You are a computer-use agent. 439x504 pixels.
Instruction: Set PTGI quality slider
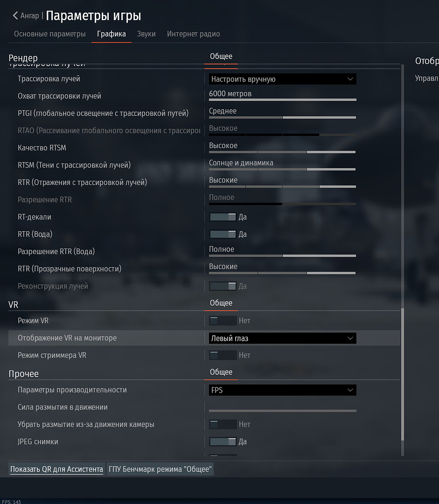point(282,117)
